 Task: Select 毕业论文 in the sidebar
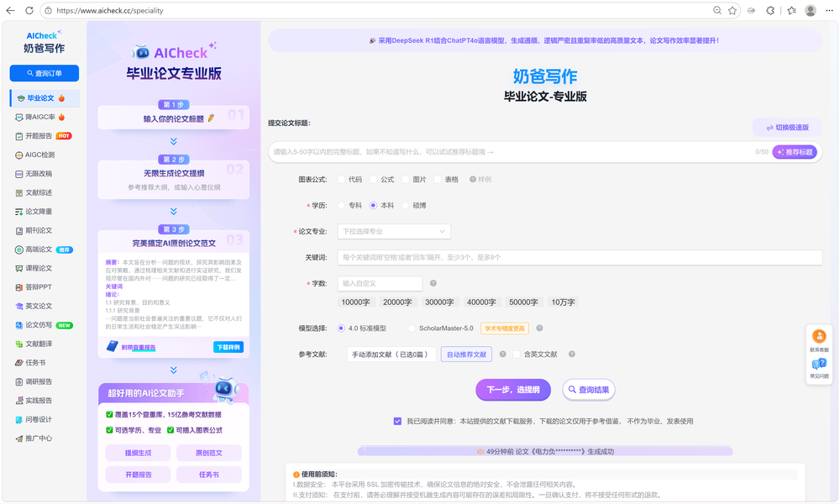(x=45, y=98)
